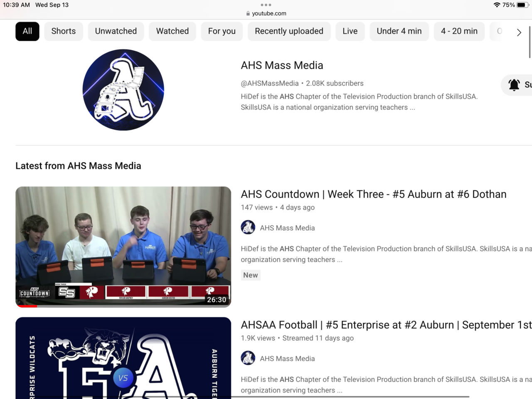Filter by Recently uploaded
532x399 pixels.
pyautogui.click(x=289, y=31)
